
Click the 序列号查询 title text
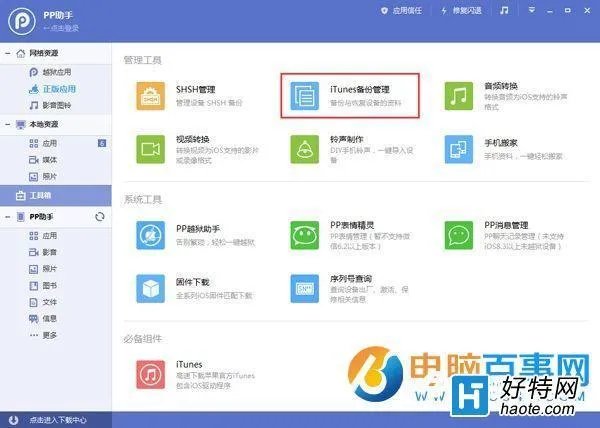tap(351, 278)
